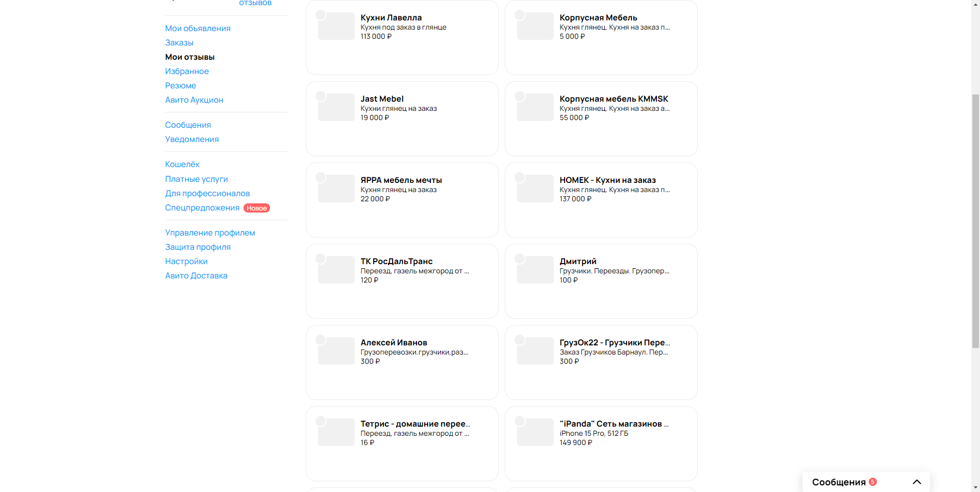Select Кухни Лавелла seller title
The width and height of the screenshot is (980, 492).
pyautogui.click(x=391, y=18)
